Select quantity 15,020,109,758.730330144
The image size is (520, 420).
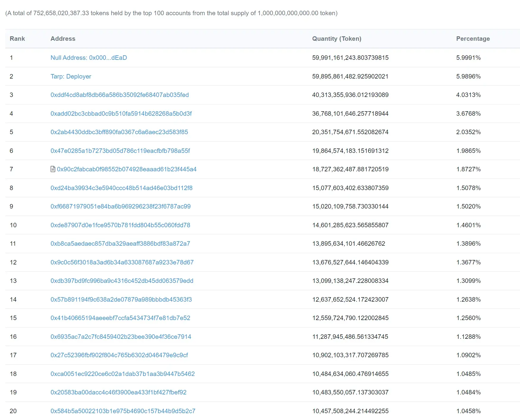350,206
